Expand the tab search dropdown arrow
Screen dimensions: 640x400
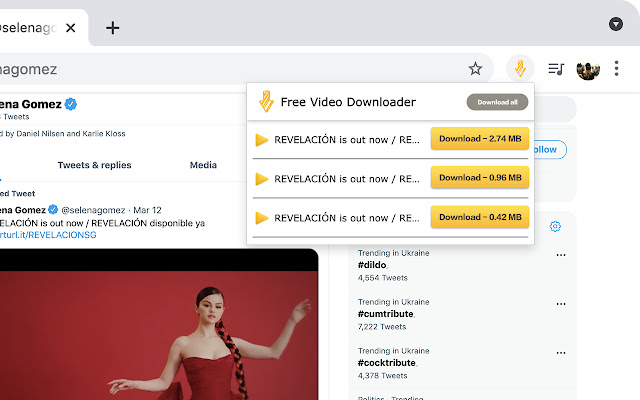click(x=616, y=24)
